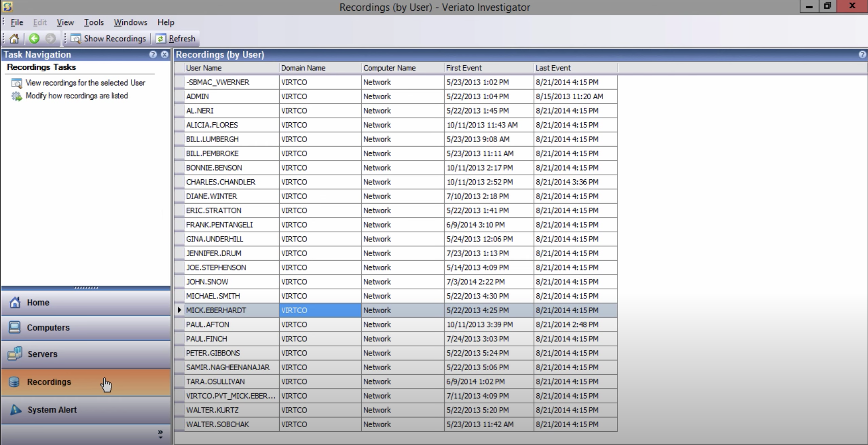Screen dimensions: 868x445
Task: Select PAUL.FINCH user row
Action: (396, 339)
